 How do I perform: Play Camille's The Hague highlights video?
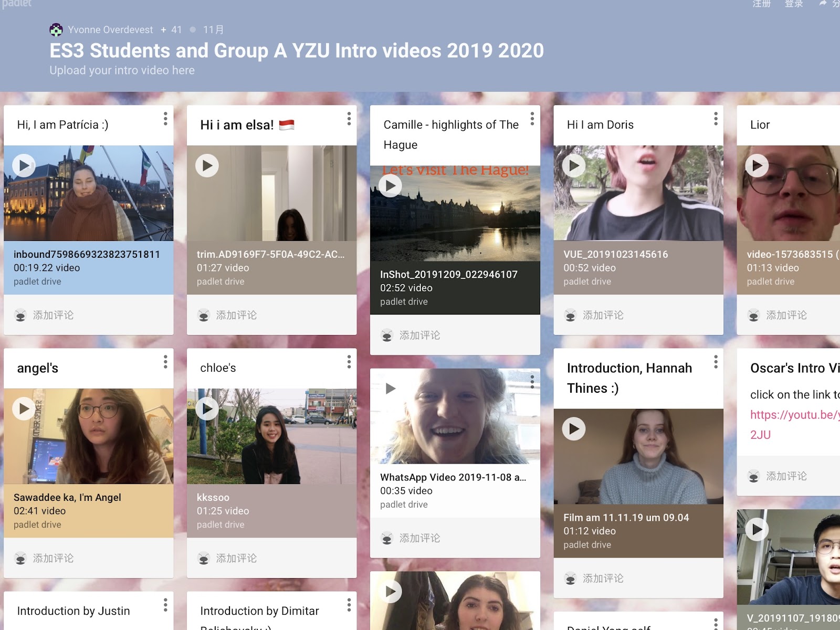pyautogui.click(x=391, y=186)
